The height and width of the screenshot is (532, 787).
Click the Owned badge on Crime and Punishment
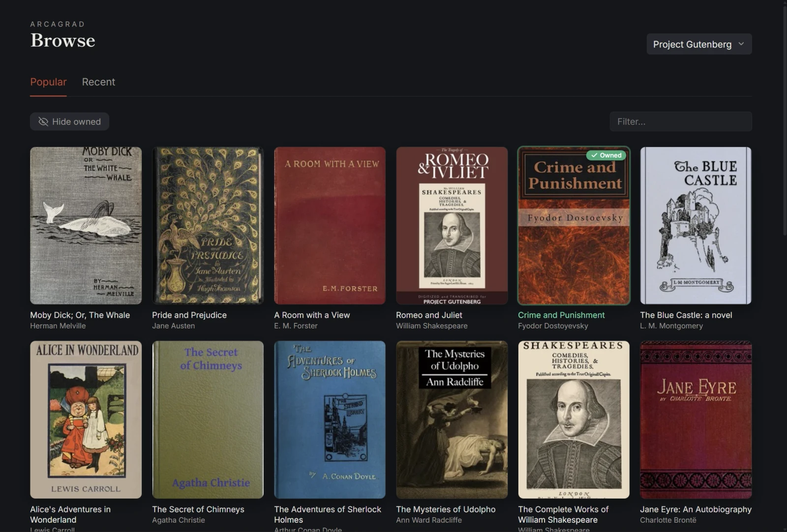(x=606, y=155)
